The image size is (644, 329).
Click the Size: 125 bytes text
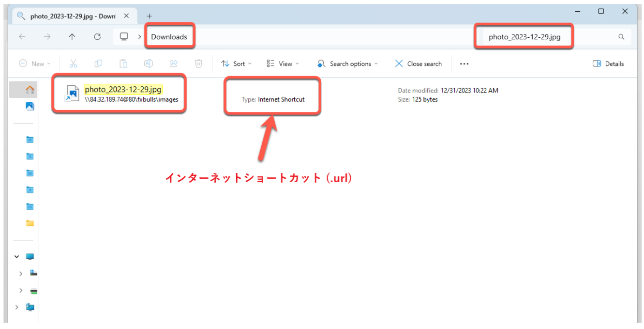click(x=418, y=99)
